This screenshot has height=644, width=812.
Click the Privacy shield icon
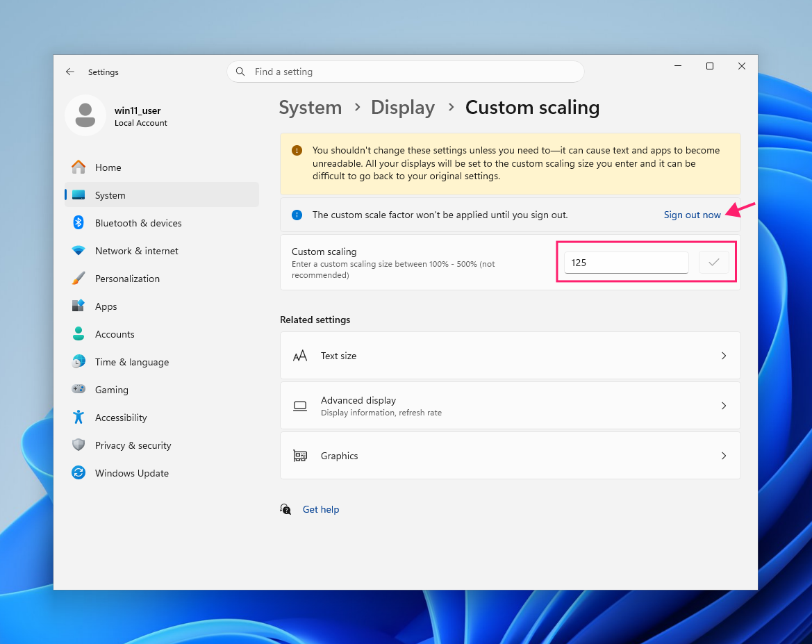[78, 445]
